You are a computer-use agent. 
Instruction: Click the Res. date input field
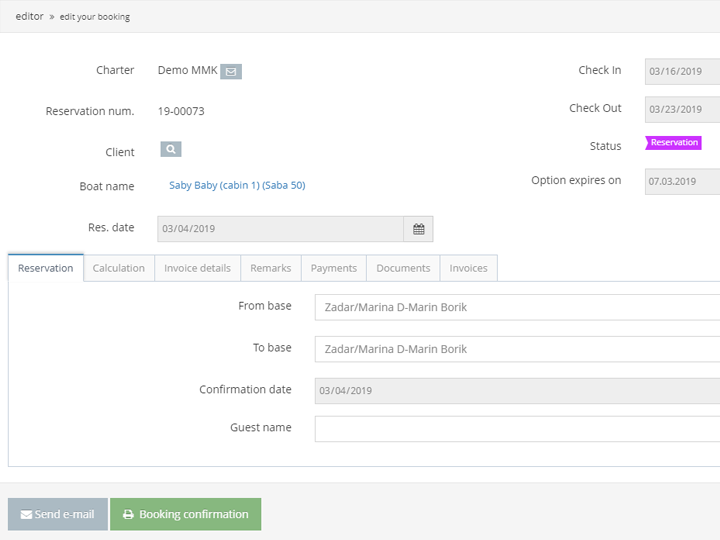(280, 229)
